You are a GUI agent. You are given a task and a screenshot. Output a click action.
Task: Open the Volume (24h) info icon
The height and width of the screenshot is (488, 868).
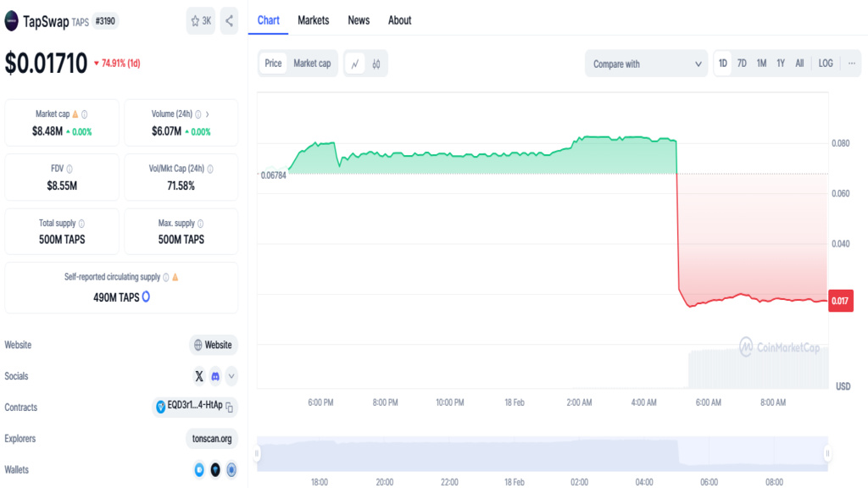198,114
